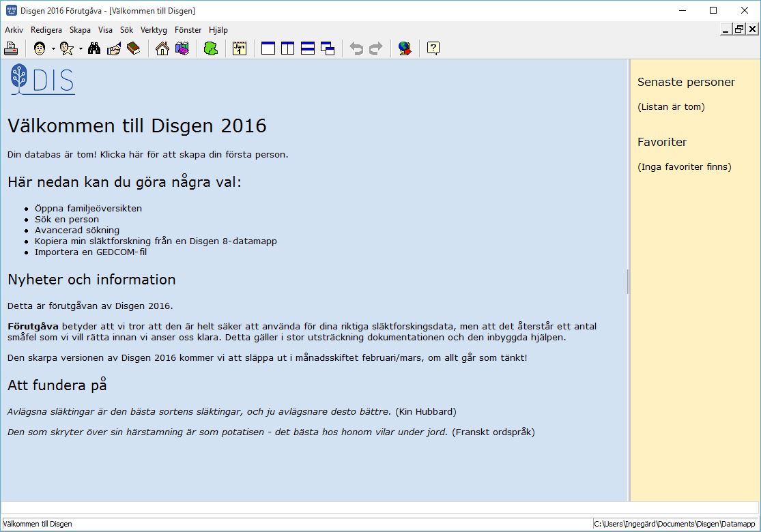Click the 'Att fundera på' heading
The height and width of the screenshot is (532, 761).
click(x=57, y=385)
